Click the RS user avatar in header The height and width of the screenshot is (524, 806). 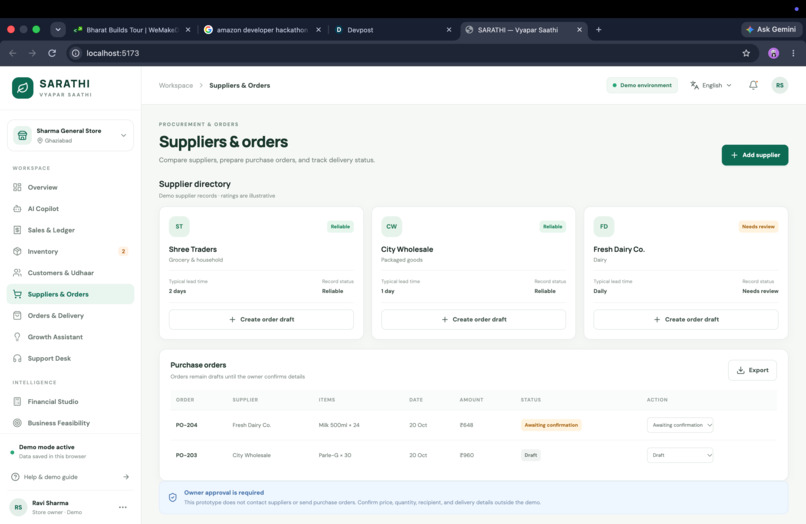(x=780, y=85)
